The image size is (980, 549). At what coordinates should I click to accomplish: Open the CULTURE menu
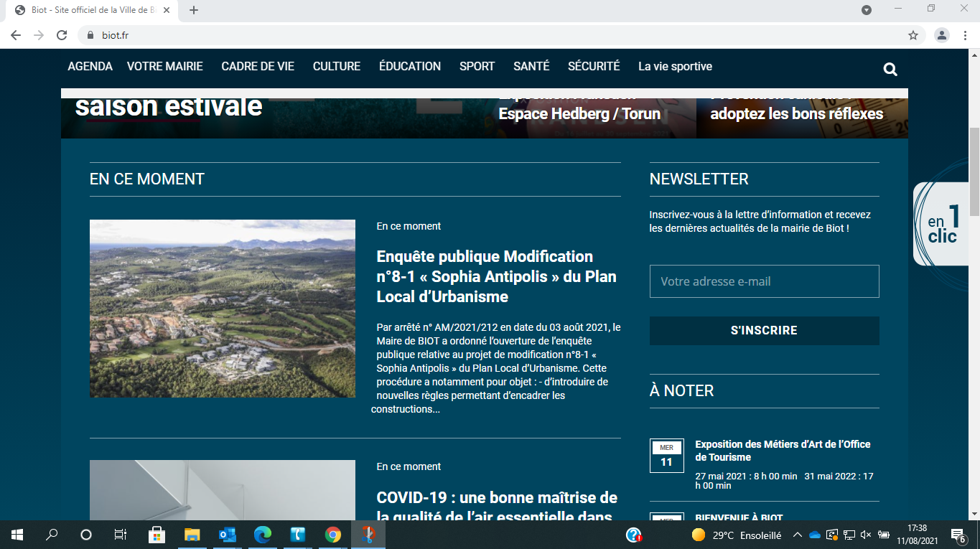pos(337,66)
